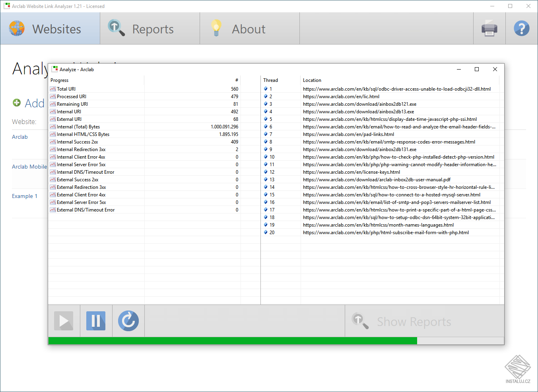
Task: Click the green progress bar at bottom
Action: click(x=231, y=340)
